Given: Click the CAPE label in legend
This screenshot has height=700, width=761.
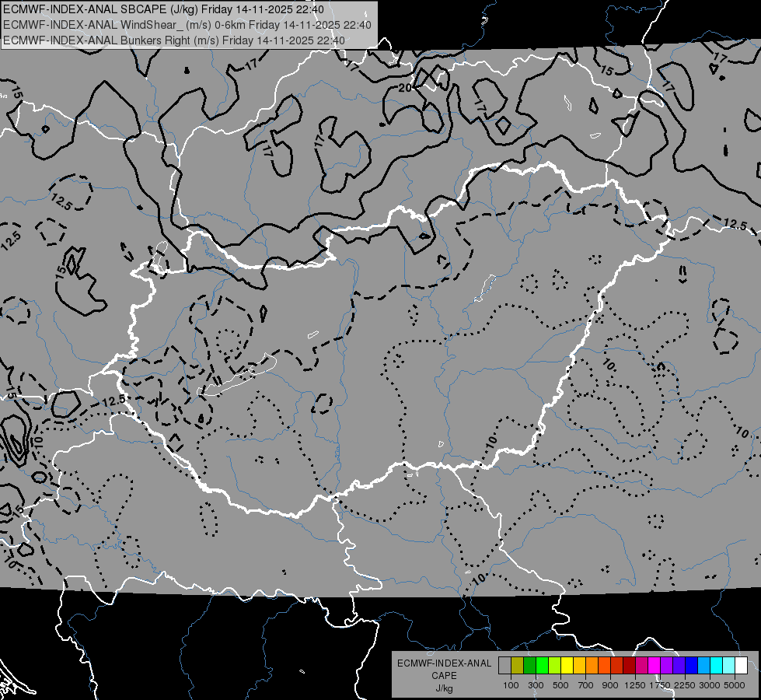Looking at the screenshot, I should click(x=444, y=676).
